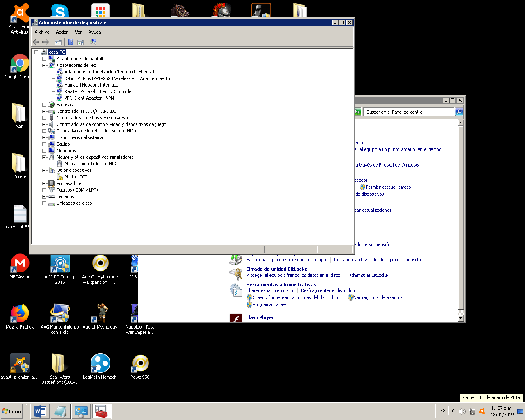The image size is (525, 420).
Task: Select Hamachi Network Interface device
Action: coord(91,85)
